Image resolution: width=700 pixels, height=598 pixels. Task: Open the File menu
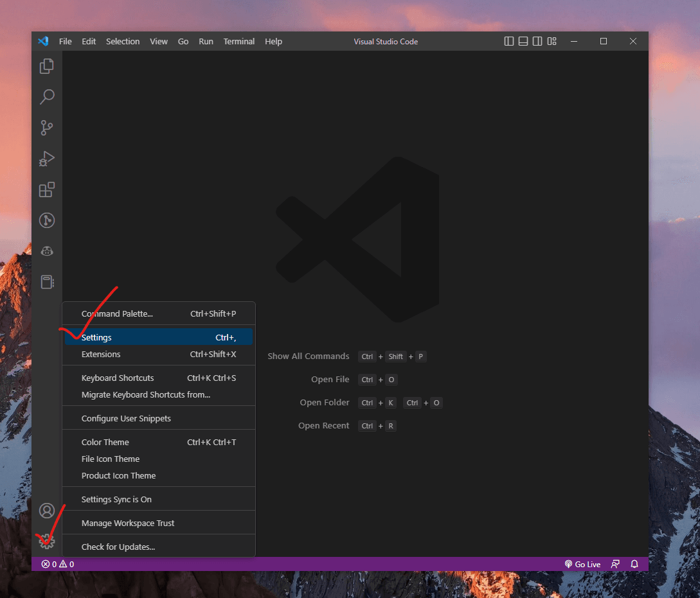click(x=65, y=42)
